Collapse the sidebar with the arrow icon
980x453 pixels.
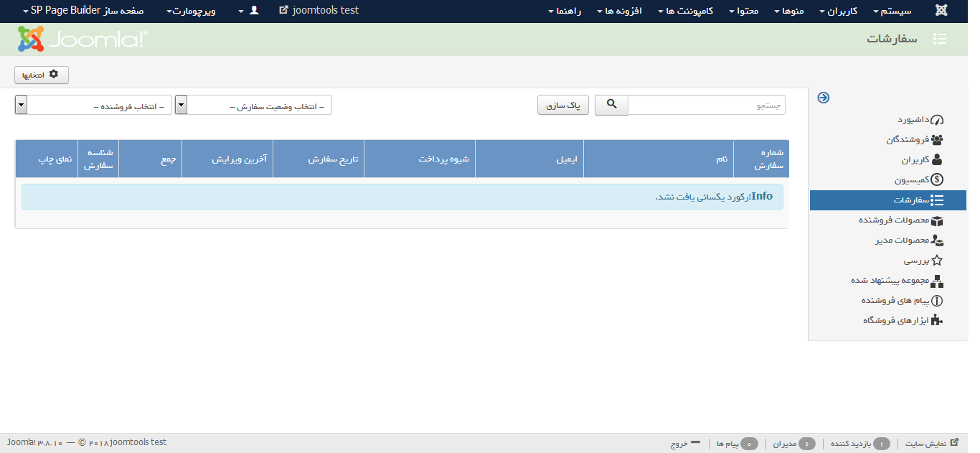pos(824,98)
